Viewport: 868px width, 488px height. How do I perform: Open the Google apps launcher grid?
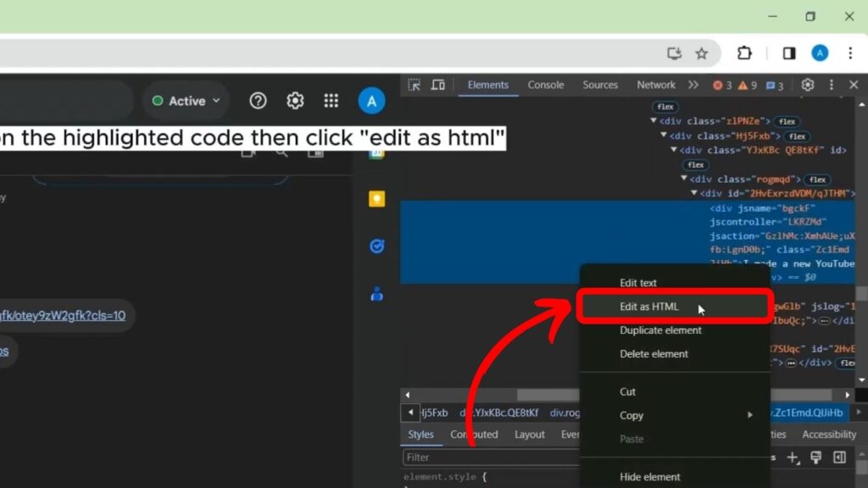coord(331,100)
